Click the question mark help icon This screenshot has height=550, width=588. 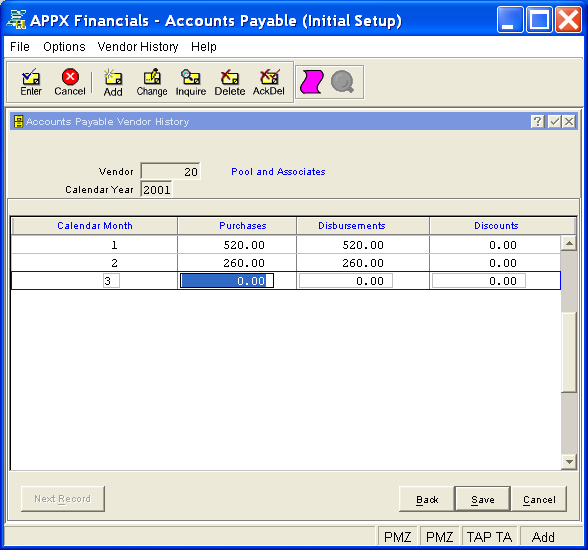(537, 121)
